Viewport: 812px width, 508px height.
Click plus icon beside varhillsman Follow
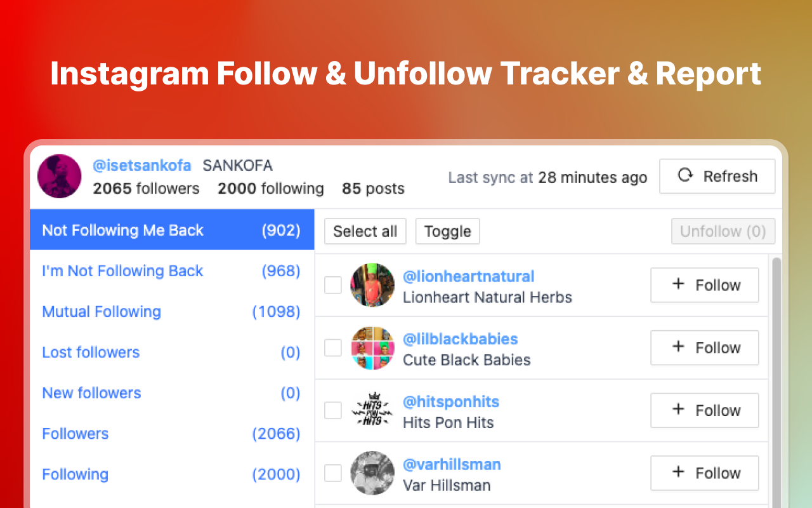tap(678, 472)
